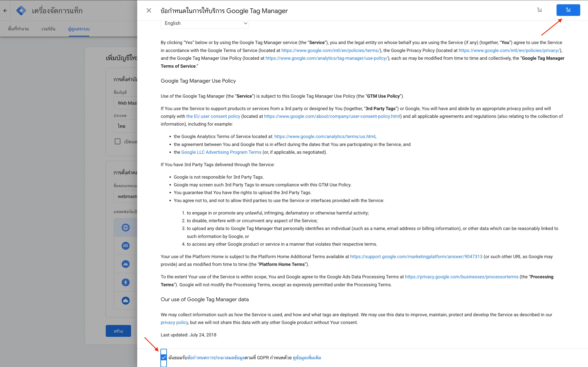The image size is (588, 367).
Task: Select the Web platform globe icon
Action: (125, 227)
